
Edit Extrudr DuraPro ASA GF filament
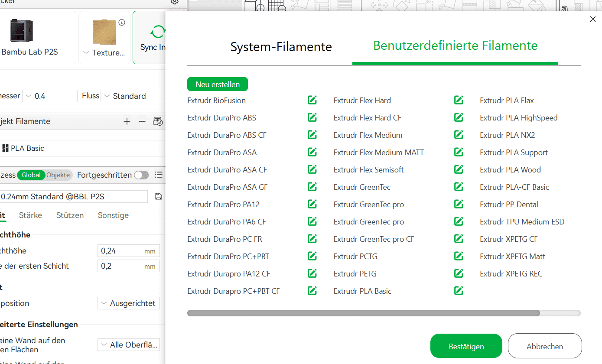tap(312, 187)
